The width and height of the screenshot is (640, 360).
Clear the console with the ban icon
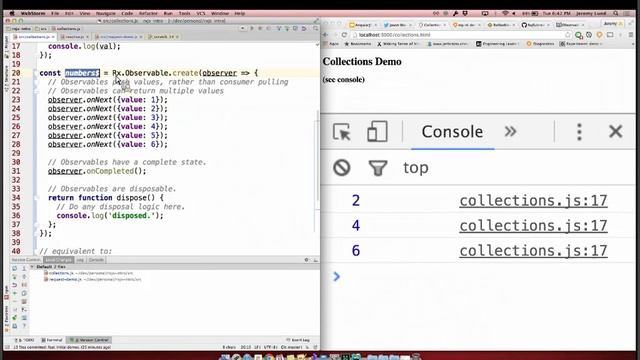tap(342, 167)
